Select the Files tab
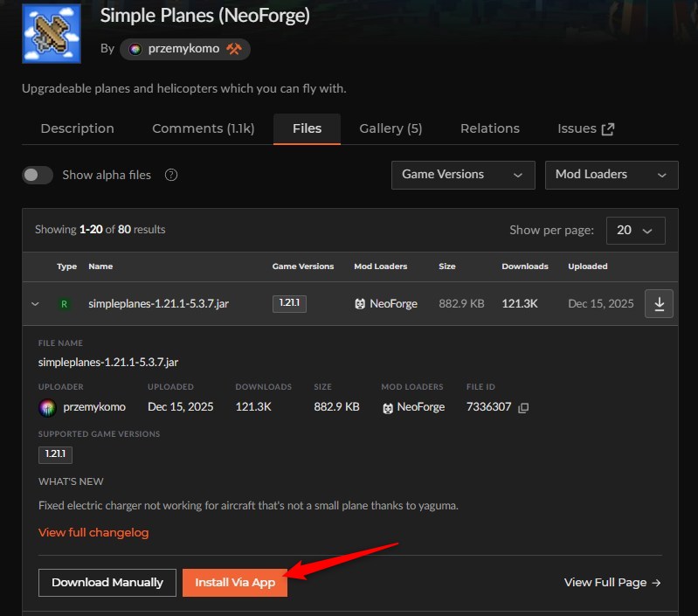This screenshot has width=698, height=616. (307, 128)
